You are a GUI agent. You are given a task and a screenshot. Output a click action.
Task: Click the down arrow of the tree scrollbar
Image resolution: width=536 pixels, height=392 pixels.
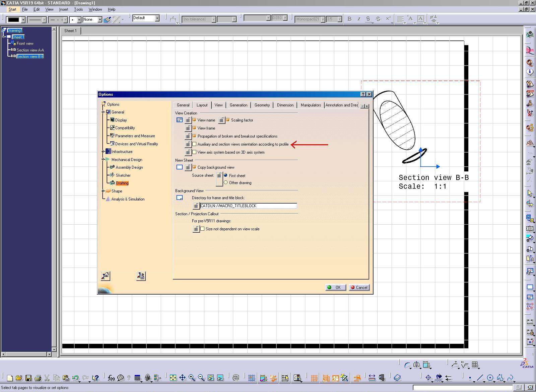coord(54,349)
